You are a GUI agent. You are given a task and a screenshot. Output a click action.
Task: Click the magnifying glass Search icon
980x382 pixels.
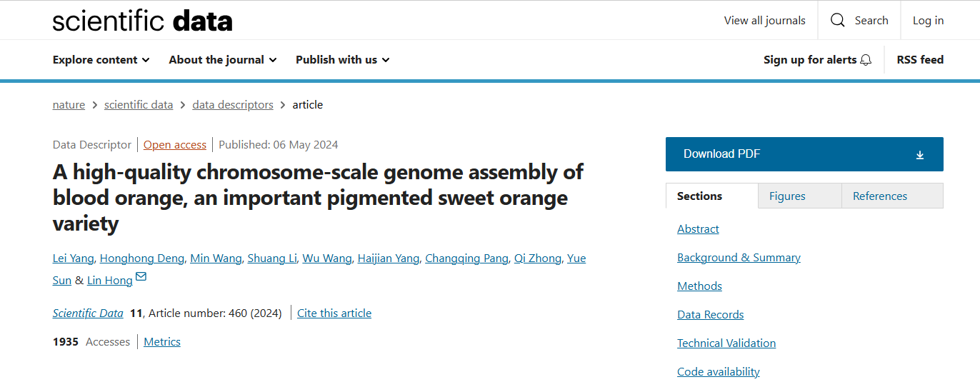click(838, 20)
